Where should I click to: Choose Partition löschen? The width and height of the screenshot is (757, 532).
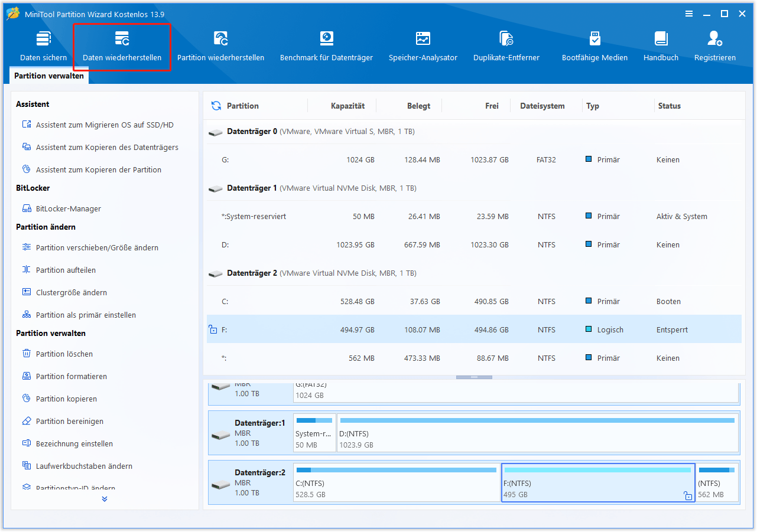tap(57, 354)
